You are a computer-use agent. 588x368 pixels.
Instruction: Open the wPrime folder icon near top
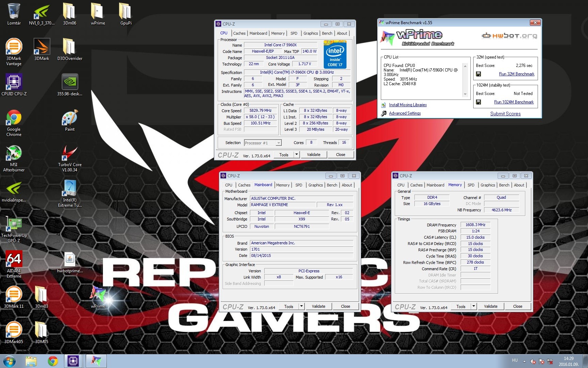point(98,14)
